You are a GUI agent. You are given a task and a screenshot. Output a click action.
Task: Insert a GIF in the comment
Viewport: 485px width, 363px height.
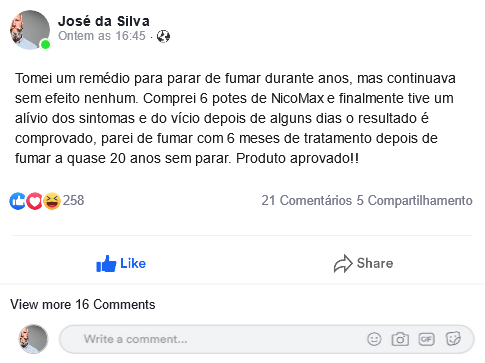pos(426,339)
